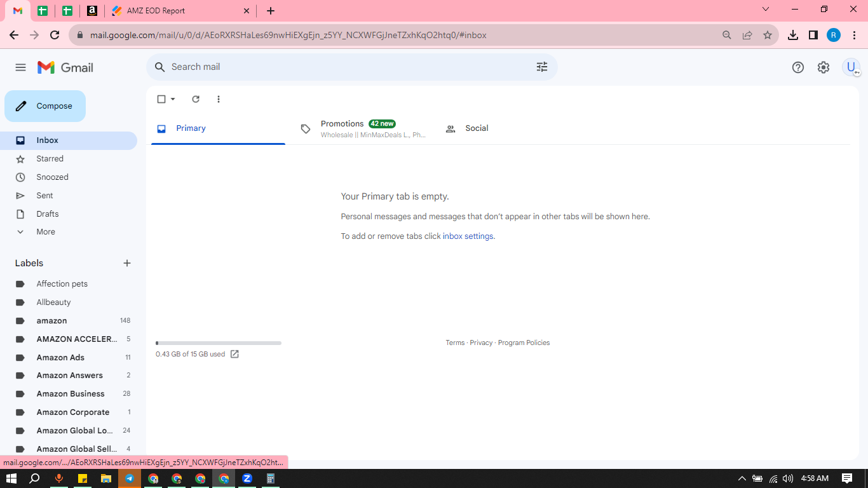The width and height of the screenshot is (868, 488).
Task: Open Gmail settings gear
Action: click(x=824, y=67)
